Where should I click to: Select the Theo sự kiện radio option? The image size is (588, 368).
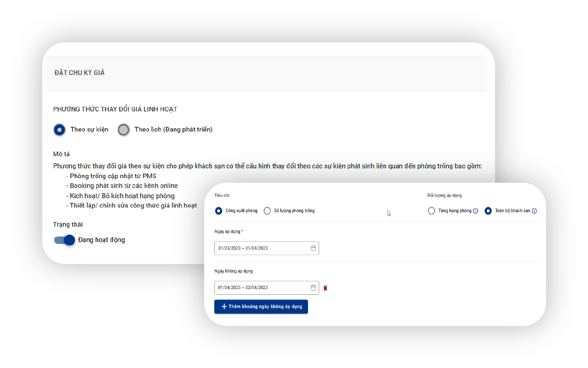click(59, 130)
